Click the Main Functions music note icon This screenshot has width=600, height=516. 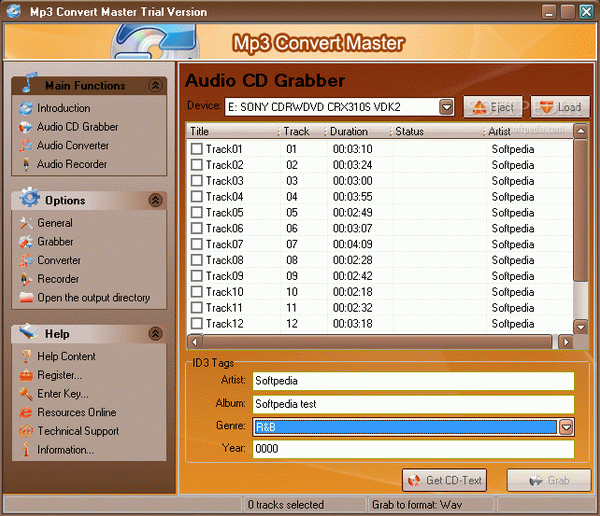(29, 83)
